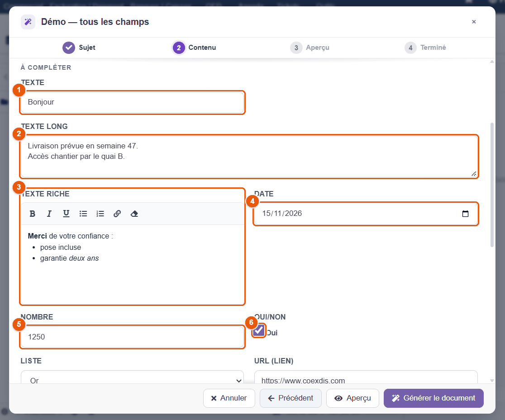Toggle italic formatting in rich text editor
This screenshot has width=505, height=420.
[x=49, y=214]
